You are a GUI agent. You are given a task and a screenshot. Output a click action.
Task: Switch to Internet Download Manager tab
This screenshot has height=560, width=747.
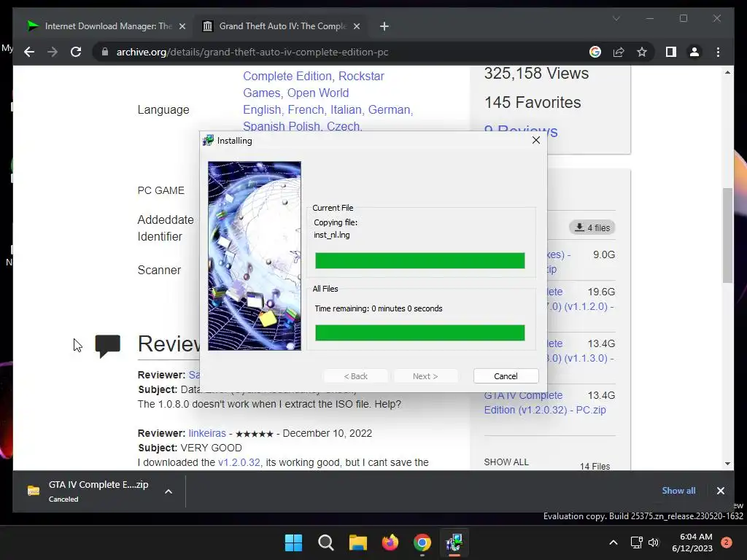[106, 26]
